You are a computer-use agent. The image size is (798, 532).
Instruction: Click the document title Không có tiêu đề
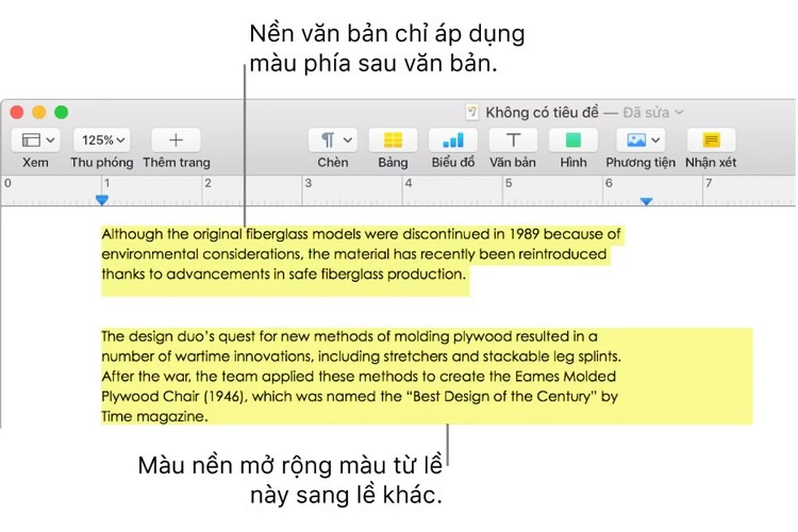(x=542, y=113)
